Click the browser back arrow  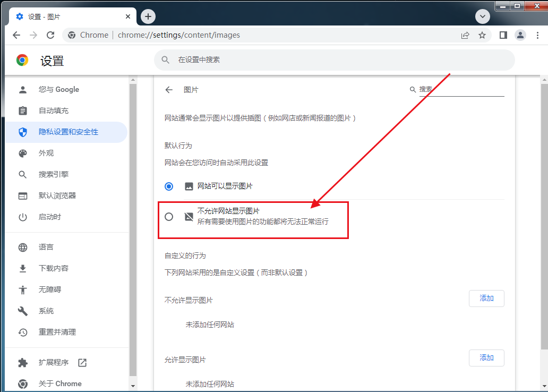[16, 35]
